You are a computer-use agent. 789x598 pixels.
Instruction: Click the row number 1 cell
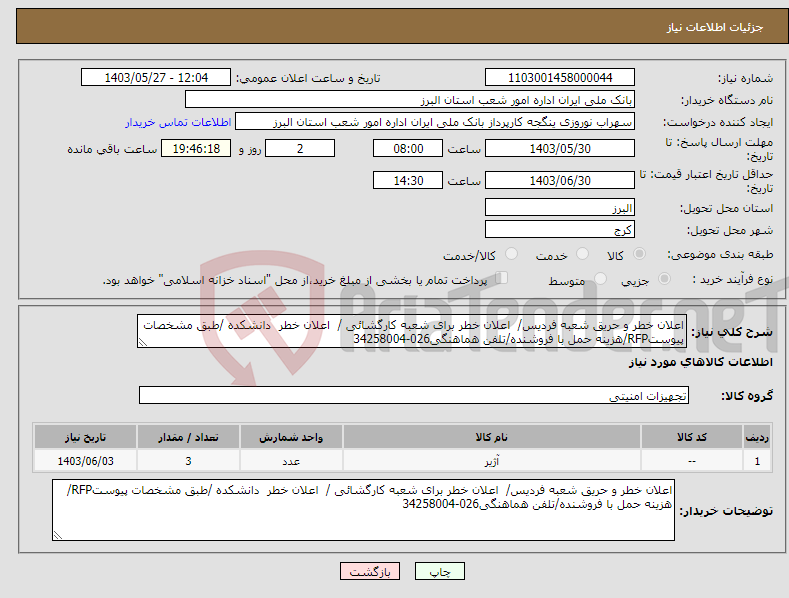[757, 461]
